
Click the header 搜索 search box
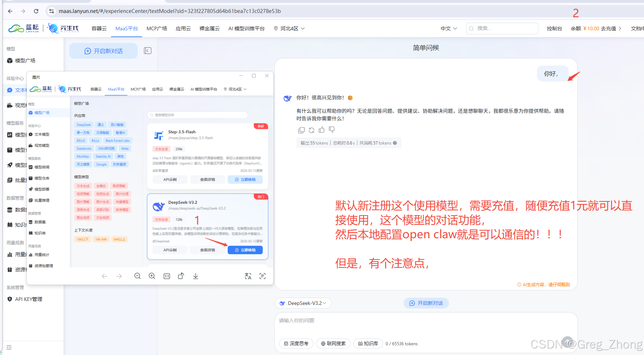tap(502, 28)
